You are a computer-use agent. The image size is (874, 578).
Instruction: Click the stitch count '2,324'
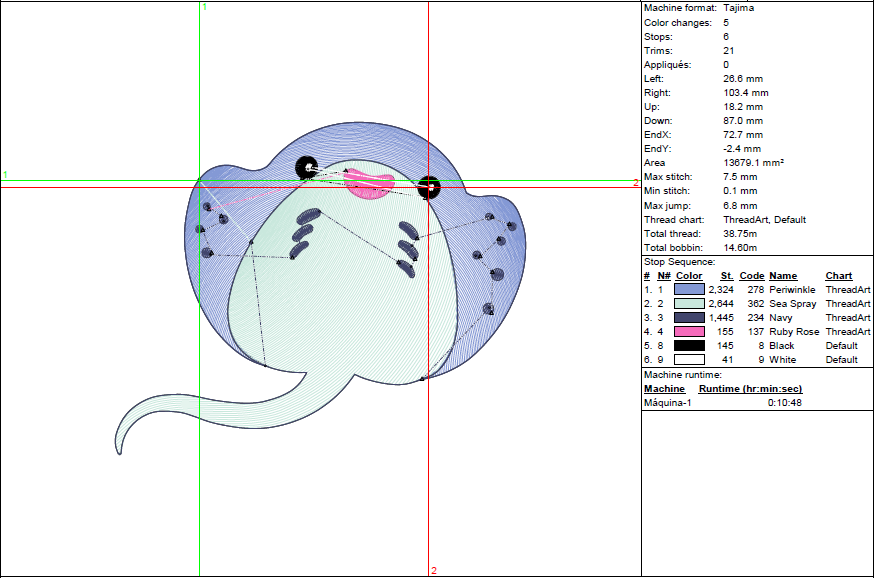[x=721, y=289]
